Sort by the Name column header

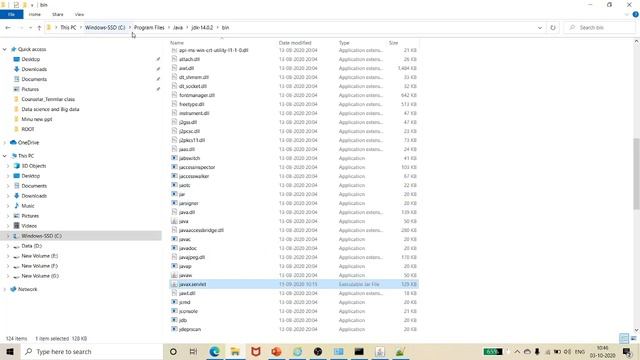coord(177,43)
